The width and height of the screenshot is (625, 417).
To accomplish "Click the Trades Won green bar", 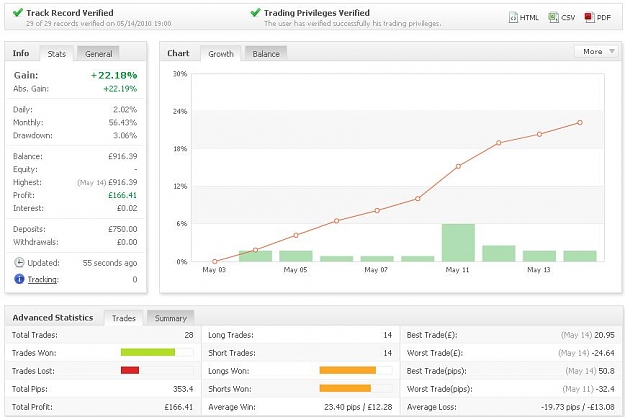I will 148,352.
